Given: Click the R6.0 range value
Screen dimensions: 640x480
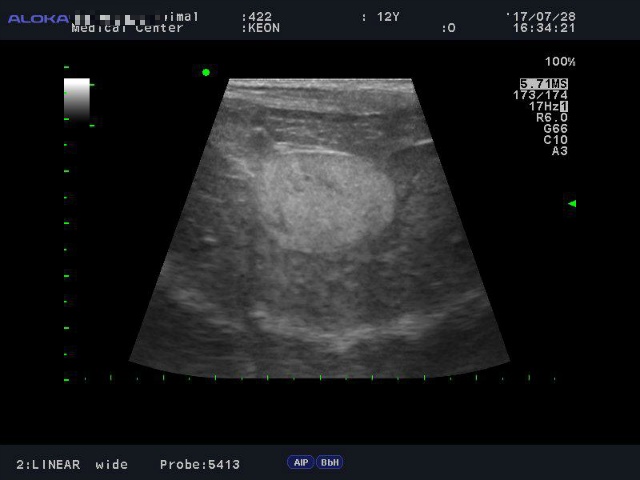Looking at the screenshot, I should 552,118.
